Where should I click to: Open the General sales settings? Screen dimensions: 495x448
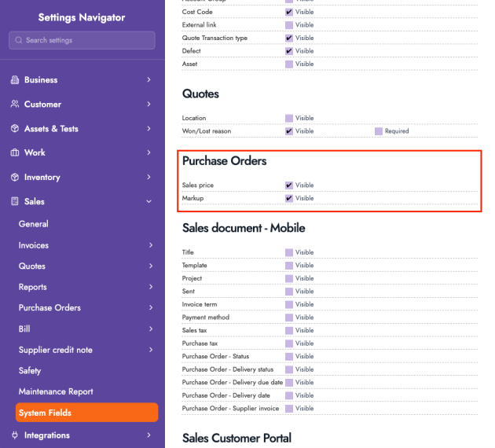click(34, 224)
